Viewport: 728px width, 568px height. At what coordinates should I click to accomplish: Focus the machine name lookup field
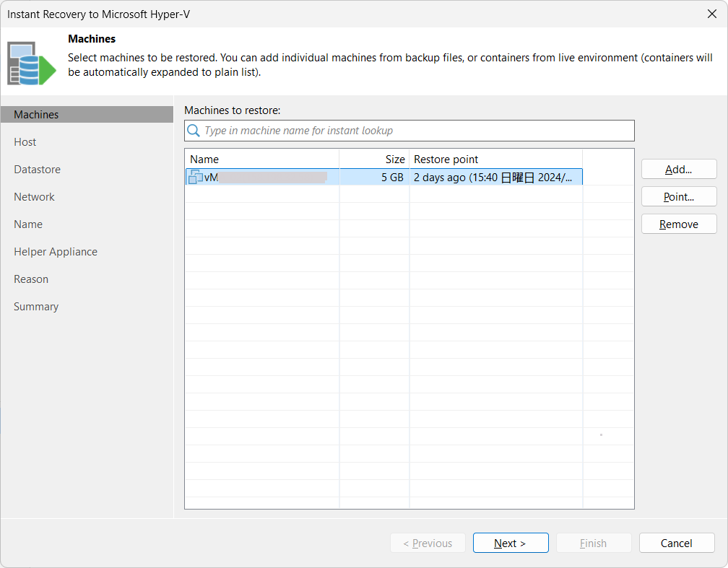409,131
